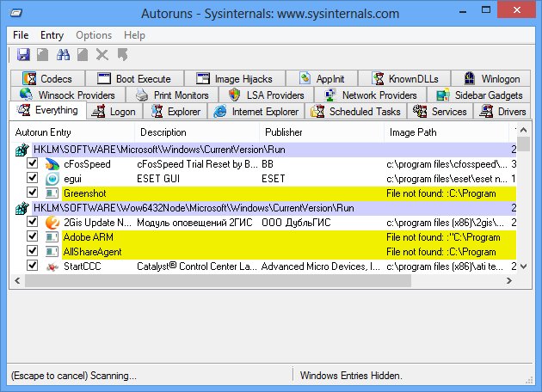Click the Adobe ARM entry icon
The width and height of the screenshot is (542, 392).
[x=52, y=237]
